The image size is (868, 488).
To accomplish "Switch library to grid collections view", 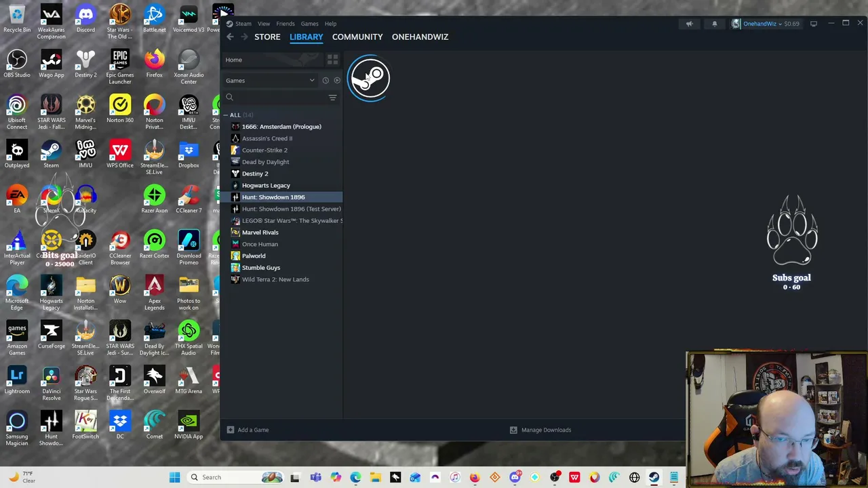I will [332, 60].
